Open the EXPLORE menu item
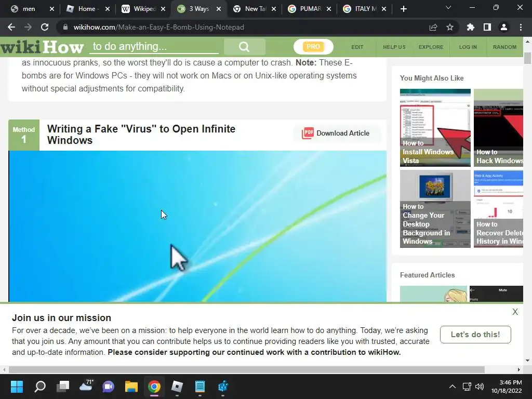Screen dimensions: 532x399 (x=431, y=47)
